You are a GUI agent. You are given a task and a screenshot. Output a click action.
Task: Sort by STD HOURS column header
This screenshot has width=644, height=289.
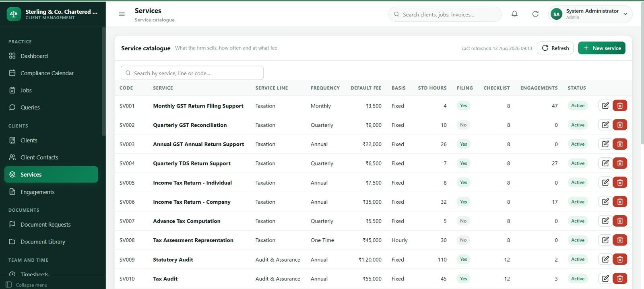click(x=432, y=88)
